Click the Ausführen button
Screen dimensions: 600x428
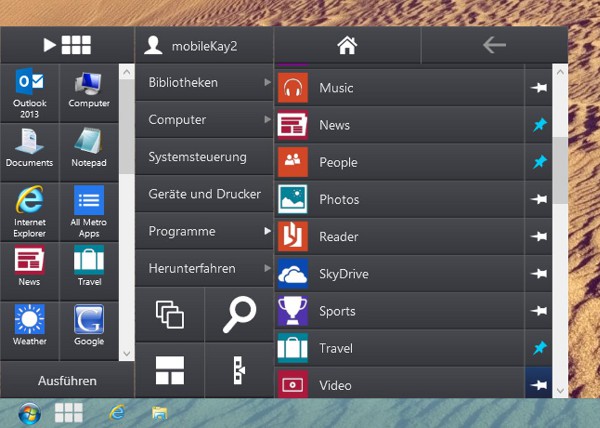[67, 381]
